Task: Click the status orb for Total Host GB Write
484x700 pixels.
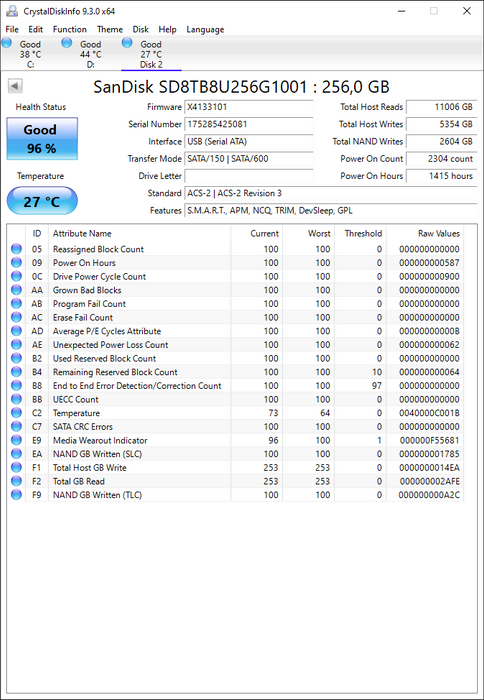Action: tap(16, 467)
